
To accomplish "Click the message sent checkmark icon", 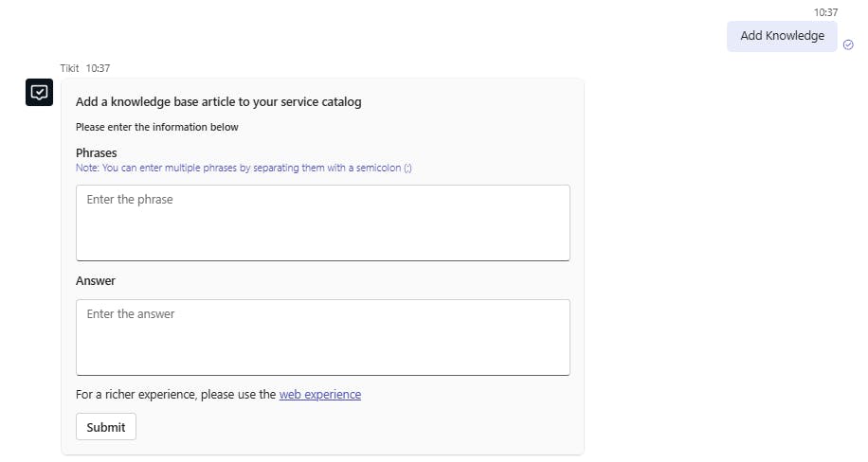I will [x=848, y=44].
